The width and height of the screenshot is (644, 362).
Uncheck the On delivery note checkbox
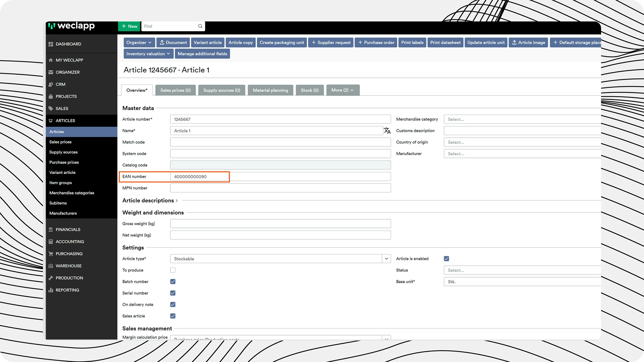pos(173,304)
